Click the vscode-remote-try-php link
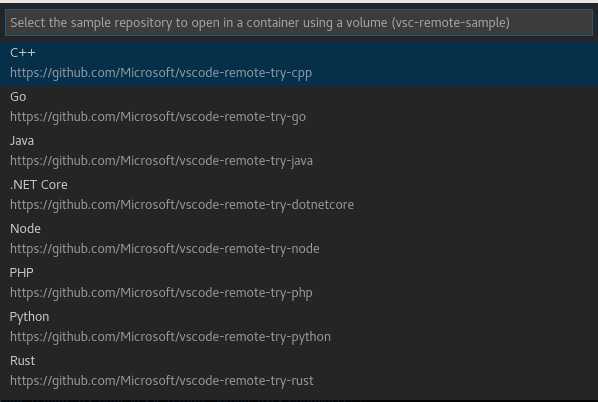The image size is (598, 402). coord(161,293)
